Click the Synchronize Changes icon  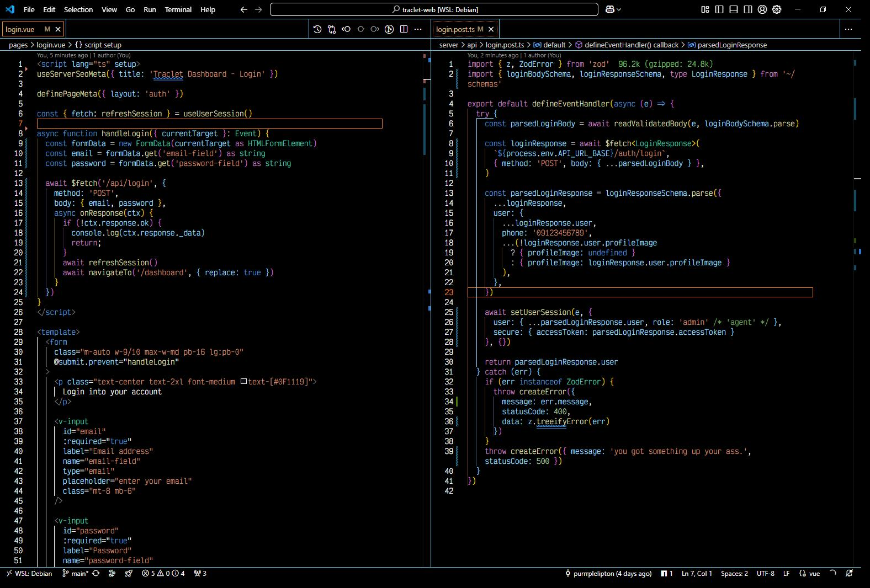pyautogui.click(x=96, y=574)
